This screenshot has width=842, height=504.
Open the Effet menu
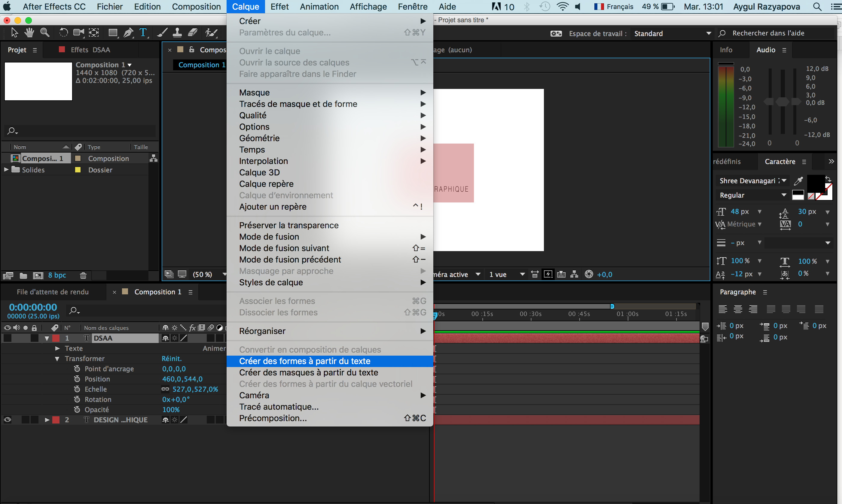click(x=279, y=6)
